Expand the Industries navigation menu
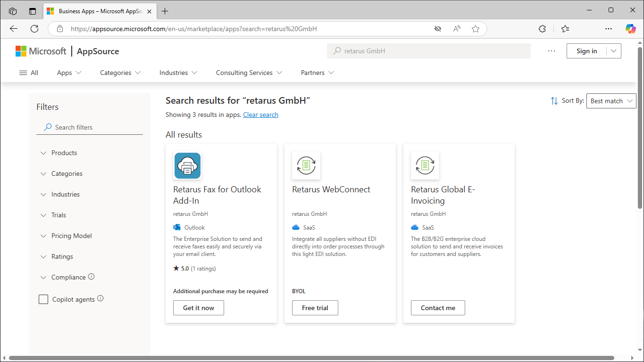Viewport: 644px width, 362px height. (178, 73)
